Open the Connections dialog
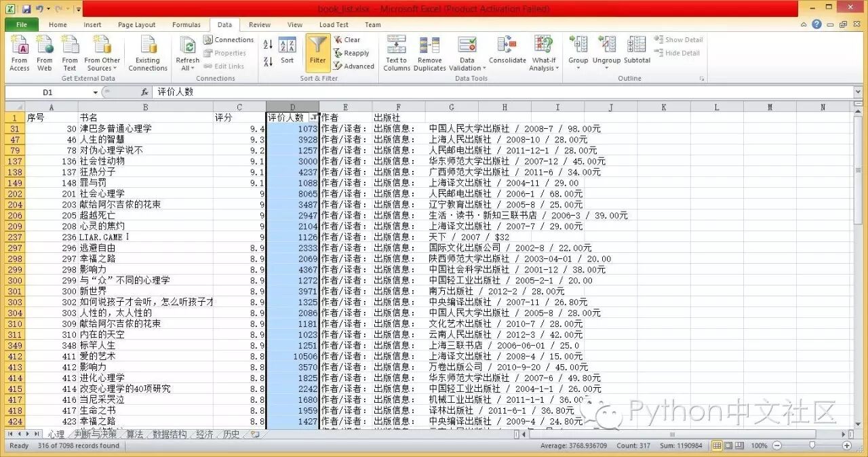The width and height of the screenshot is (868, 457). click(x=229, y=40)
